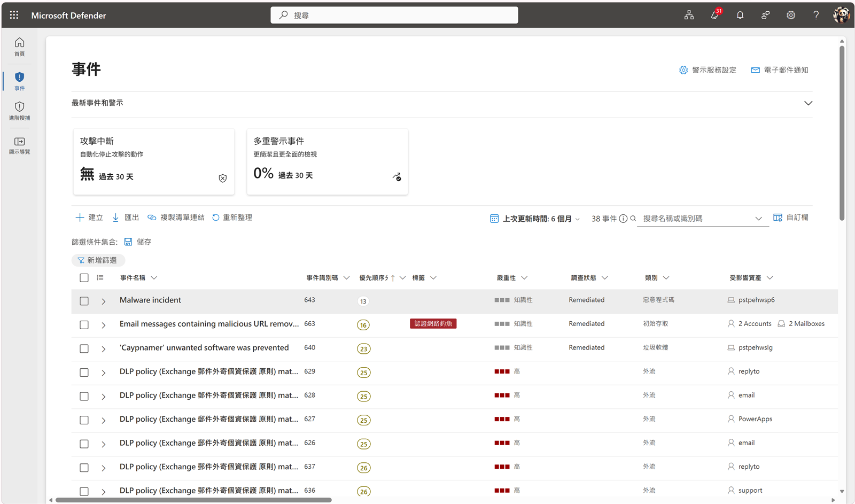Screen dimensions: 855x504
Task: Click the device icon next to pstpehwsp6
Action: (731, 300)
